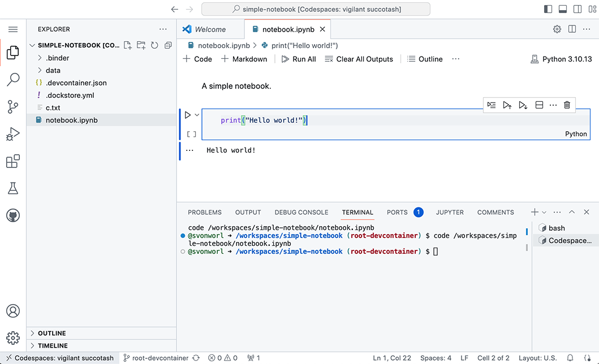Run the cell containing print statement

tap(188, 115)
